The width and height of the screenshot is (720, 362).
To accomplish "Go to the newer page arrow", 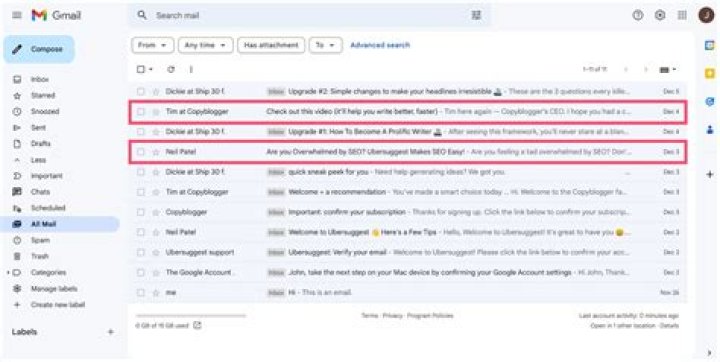I will click(x=625, y=69).
